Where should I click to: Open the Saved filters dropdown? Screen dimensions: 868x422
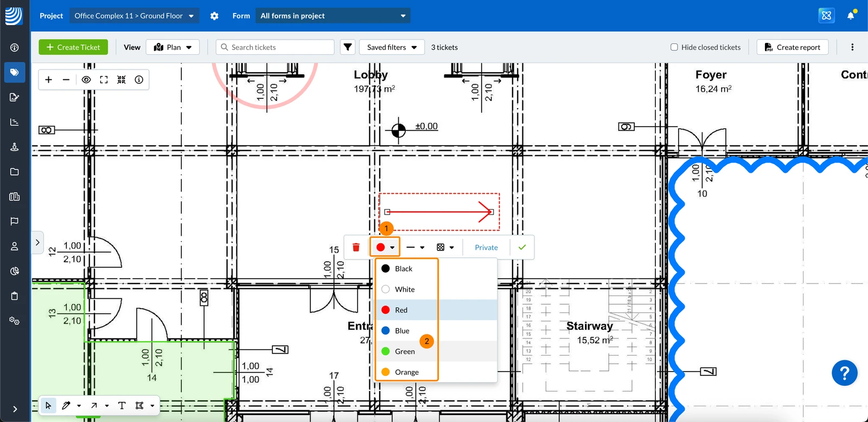coord(392,47)
